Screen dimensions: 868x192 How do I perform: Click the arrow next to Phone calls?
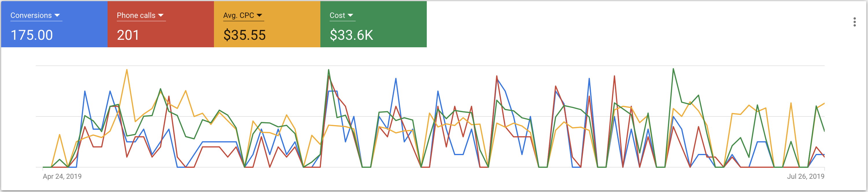pyautogui.click(x=161, y=16)
